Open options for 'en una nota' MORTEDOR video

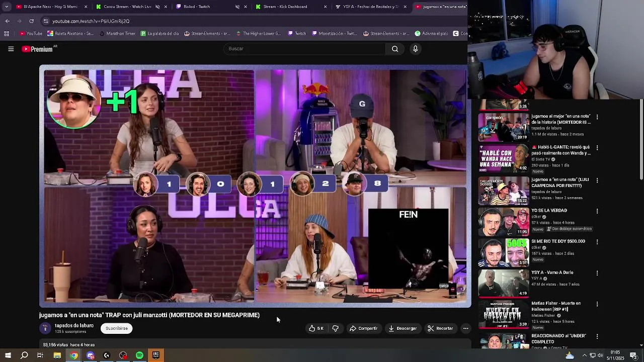click(x=597, y=117)
